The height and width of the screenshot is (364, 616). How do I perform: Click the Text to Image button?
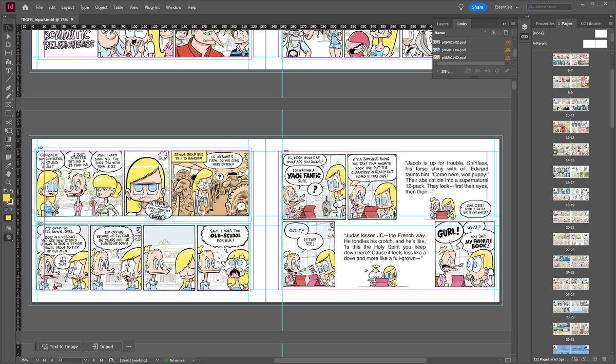tap(60, 347)
